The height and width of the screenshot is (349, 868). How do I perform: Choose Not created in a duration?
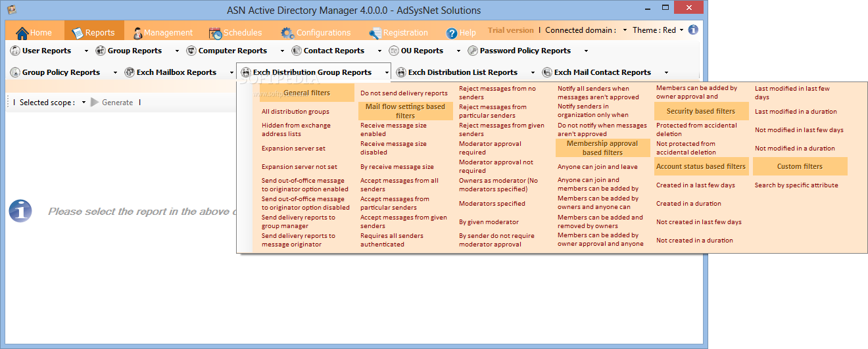pos(694,241)
